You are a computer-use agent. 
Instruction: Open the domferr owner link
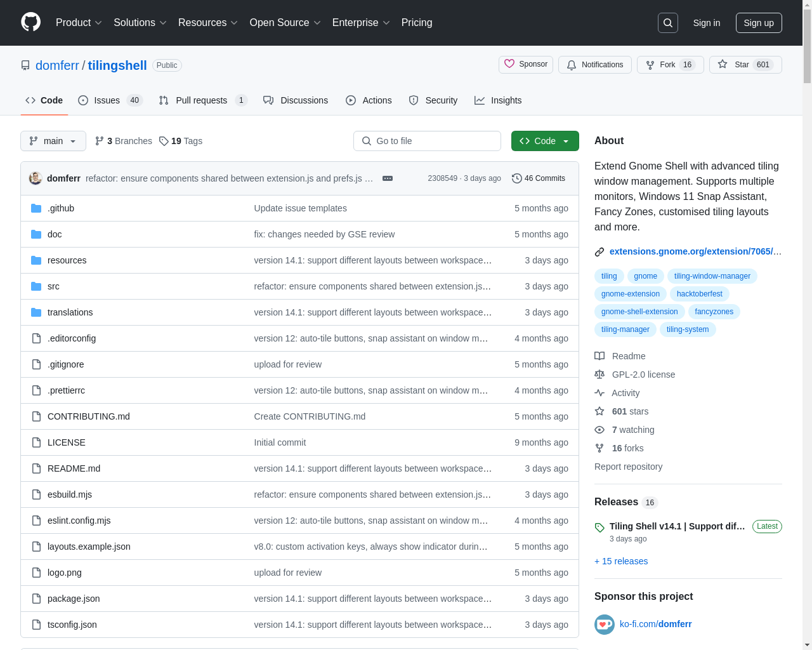coord(57,65)
